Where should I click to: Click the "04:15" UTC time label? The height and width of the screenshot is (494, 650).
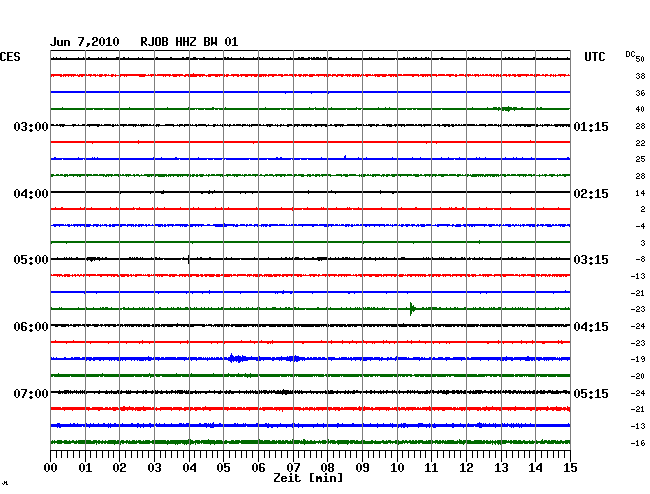pyautogui.click(x=591, y=327)
